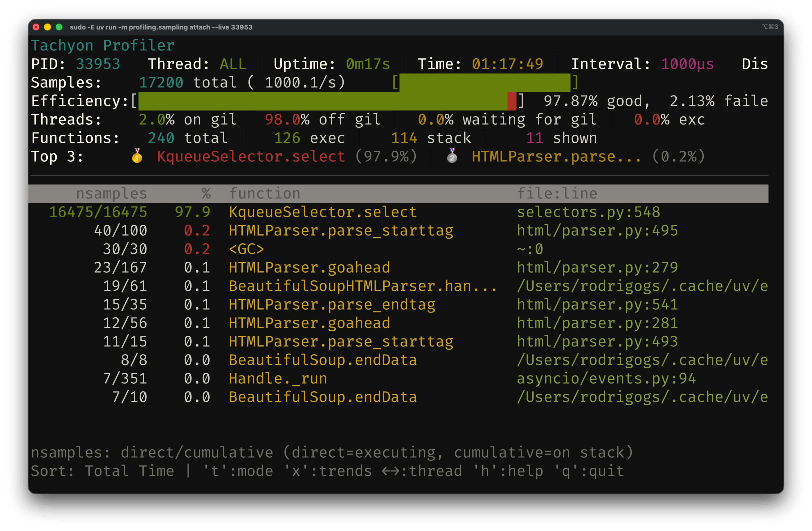Click KqueueSelector.select in Top 3 line
812x531 pixels.
coord(251,156)
